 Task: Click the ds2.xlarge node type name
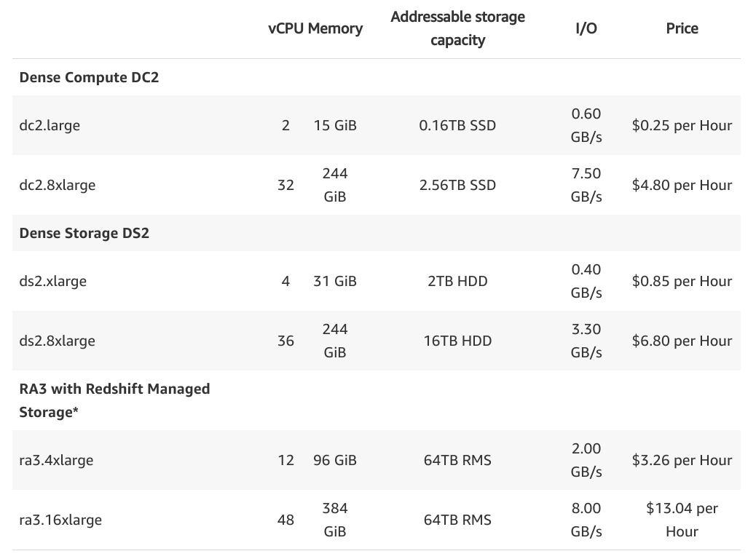(52, 281)
